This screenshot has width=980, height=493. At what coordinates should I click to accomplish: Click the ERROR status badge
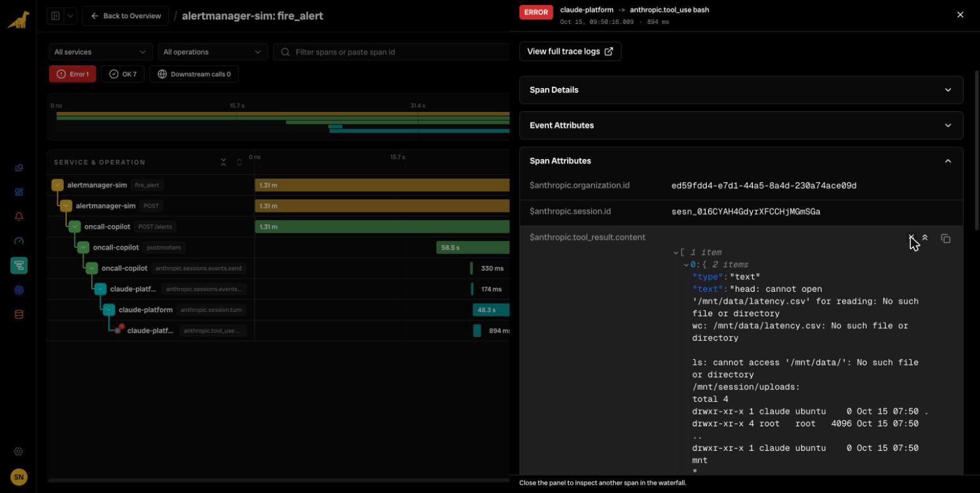(x=536, y=12)
